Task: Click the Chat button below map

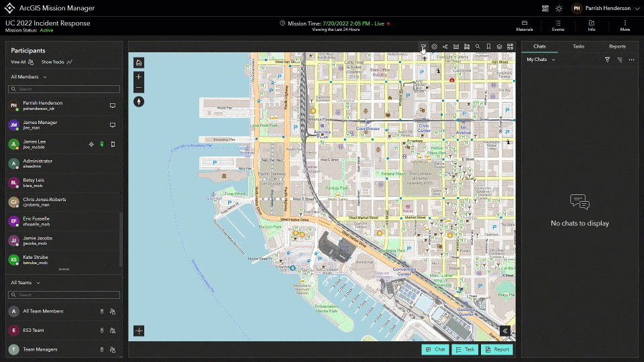Action: [x=435, y=349]
